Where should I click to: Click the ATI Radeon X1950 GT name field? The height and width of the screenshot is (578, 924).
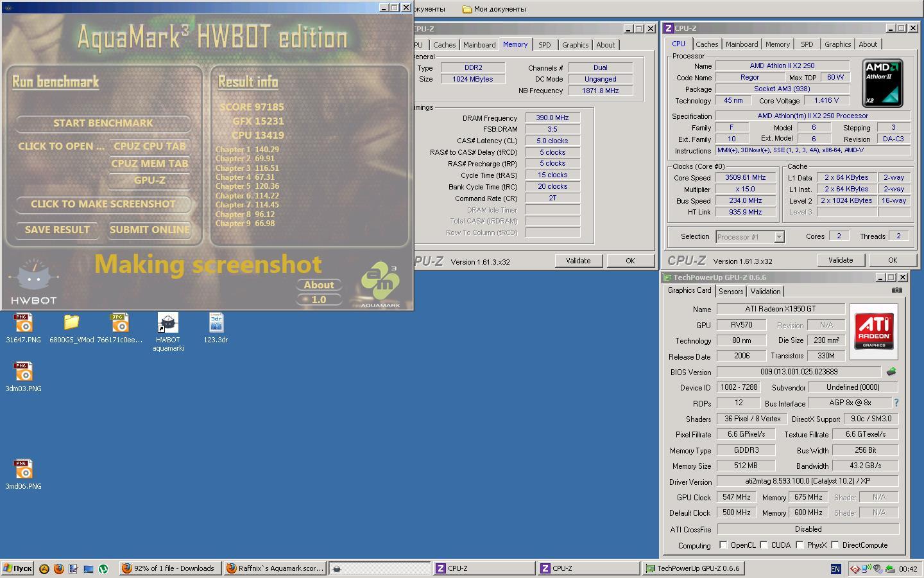[781, 309]
